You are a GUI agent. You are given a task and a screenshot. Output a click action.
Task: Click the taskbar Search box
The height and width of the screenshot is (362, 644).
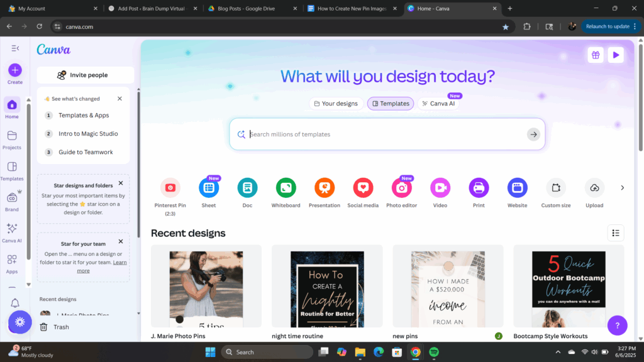(x=267, y=352)
